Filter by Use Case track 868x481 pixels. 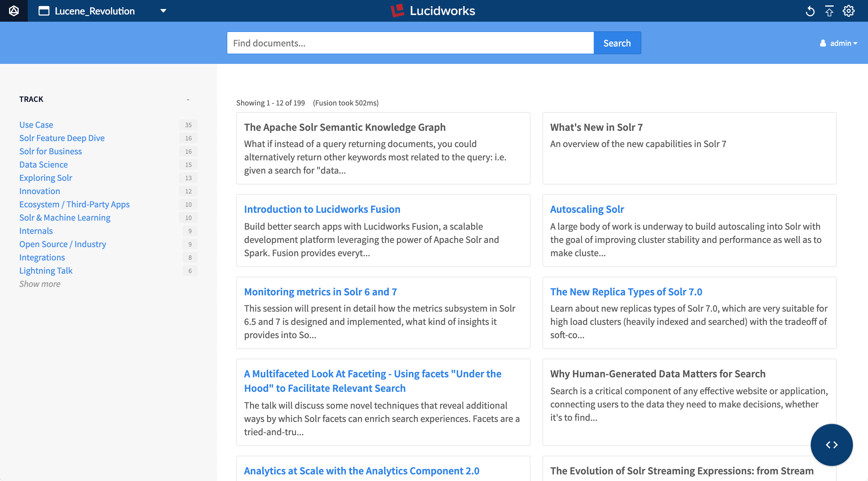point(36,125)
